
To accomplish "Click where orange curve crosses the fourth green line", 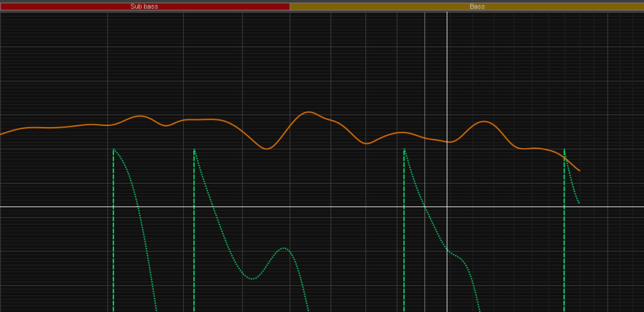I will (564, 157).
